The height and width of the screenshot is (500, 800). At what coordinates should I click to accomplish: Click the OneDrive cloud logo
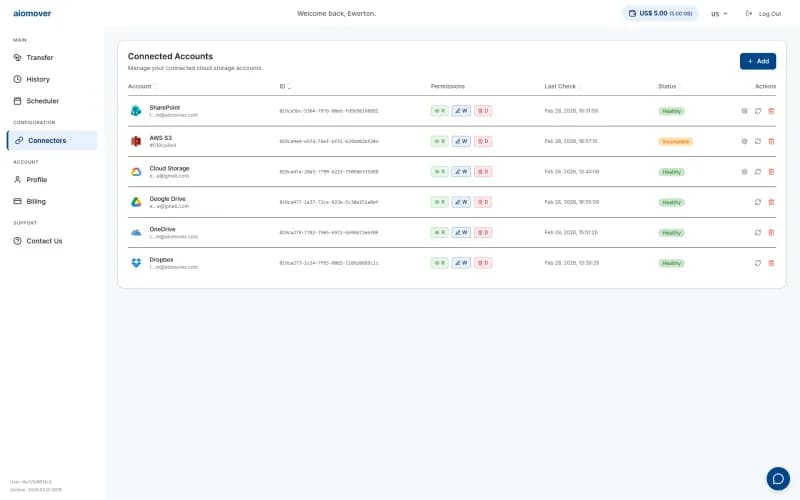(136, 233)
